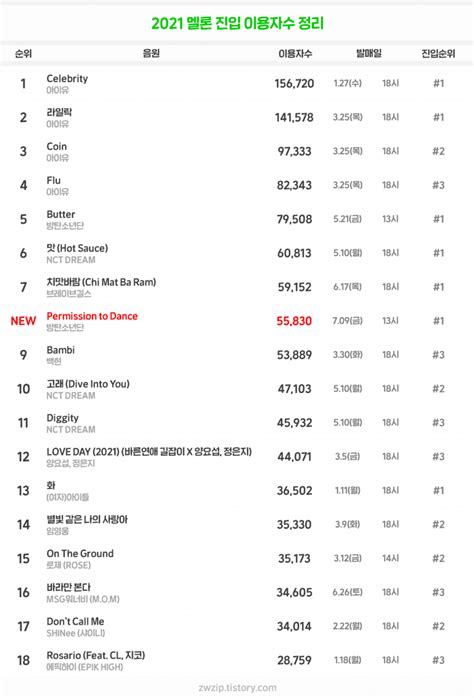Click the 55,830 red user count

[294, 321]
